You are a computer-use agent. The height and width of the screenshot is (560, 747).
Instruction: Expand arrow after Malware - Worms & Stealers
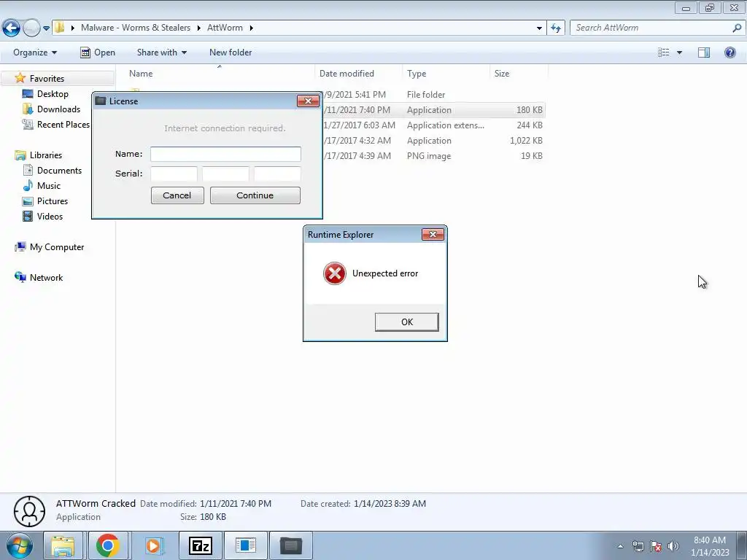(x=198, y=28)
